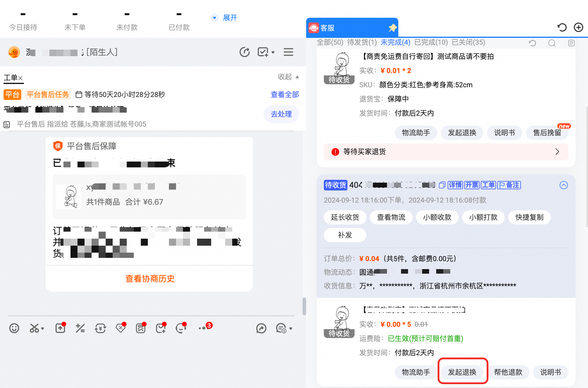Image resolution: width=588 pixels, height=388 pixels.
Task: Click the 去处理 button
Action: tap(281, 114)
